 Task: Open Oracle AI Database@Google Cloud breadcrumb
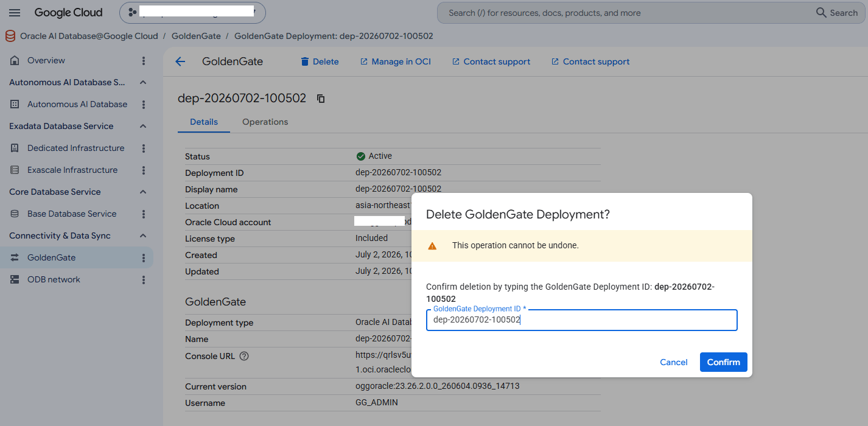89,37
